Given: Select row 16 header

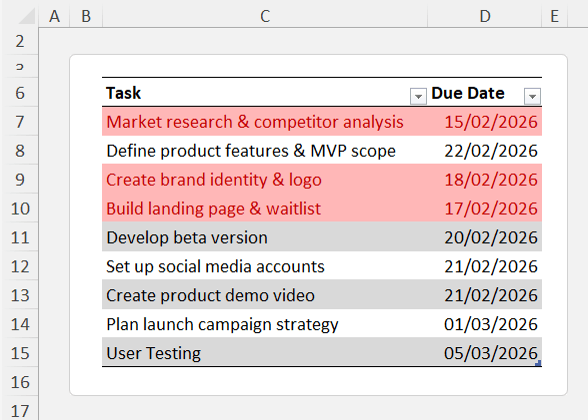Looking at the screenshot, I should [20, 382].
